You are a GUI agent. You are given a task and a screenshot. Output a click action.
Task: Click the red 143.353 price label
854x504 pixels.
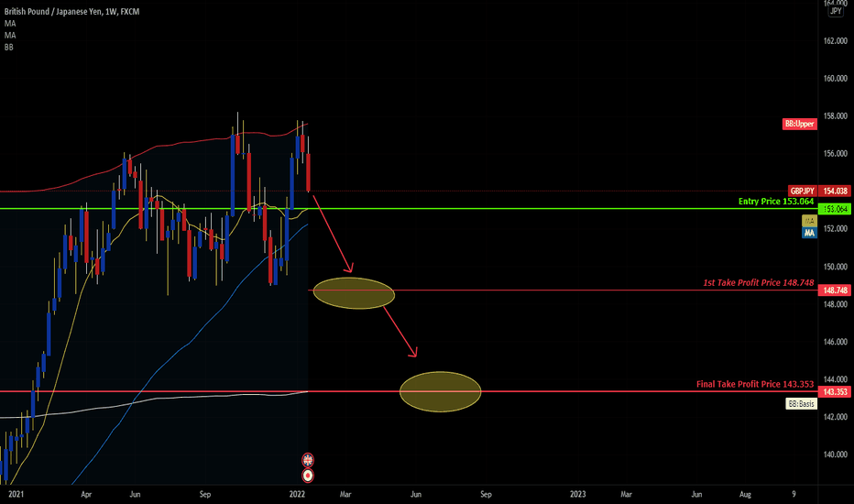(x=835, y=392)
